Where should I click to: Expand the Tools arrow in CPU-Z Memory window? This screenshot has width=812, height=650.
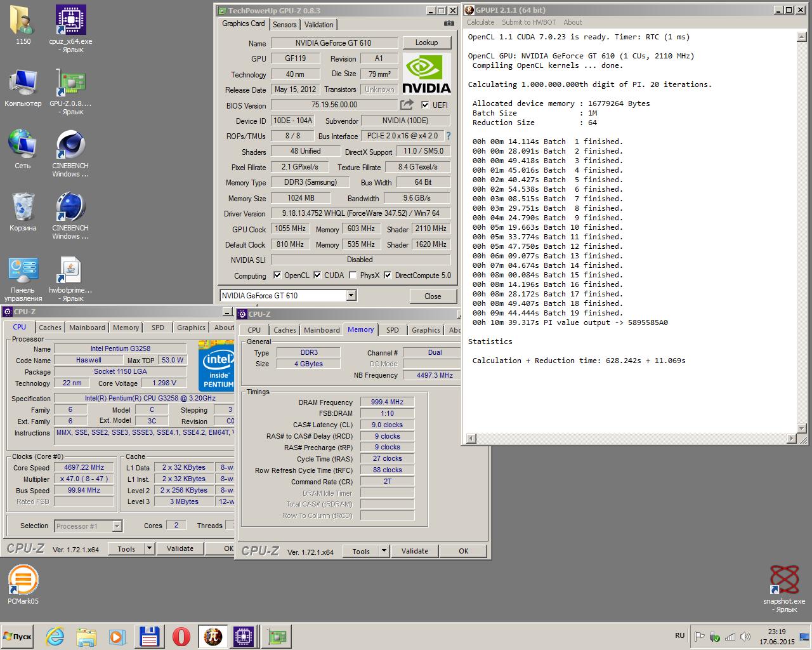click(x=384, y=551)
